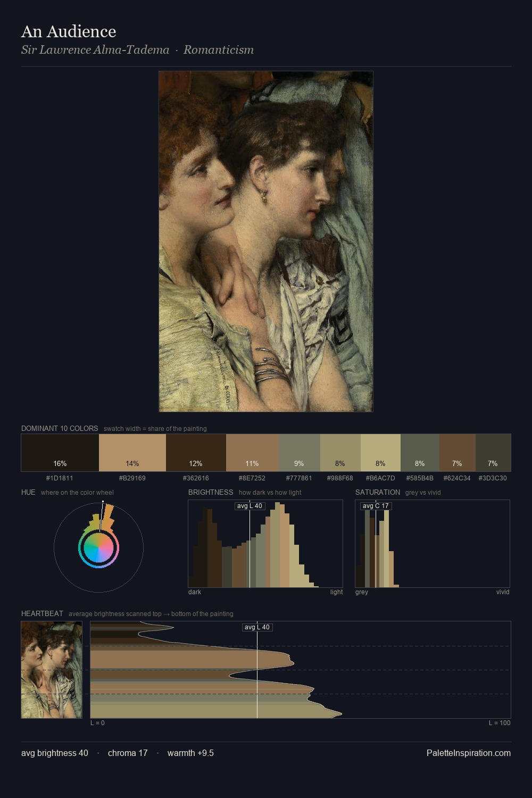
Task: Click the 'HUE' section heading
Action: (x=28, y=492)
